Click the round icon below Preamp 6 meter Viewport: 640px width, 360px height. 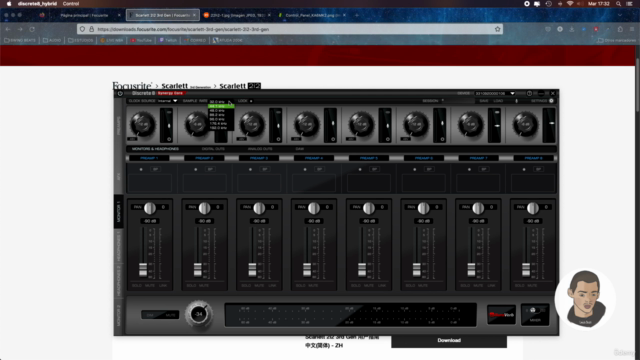pyautogui.click(x=442, y=139)
